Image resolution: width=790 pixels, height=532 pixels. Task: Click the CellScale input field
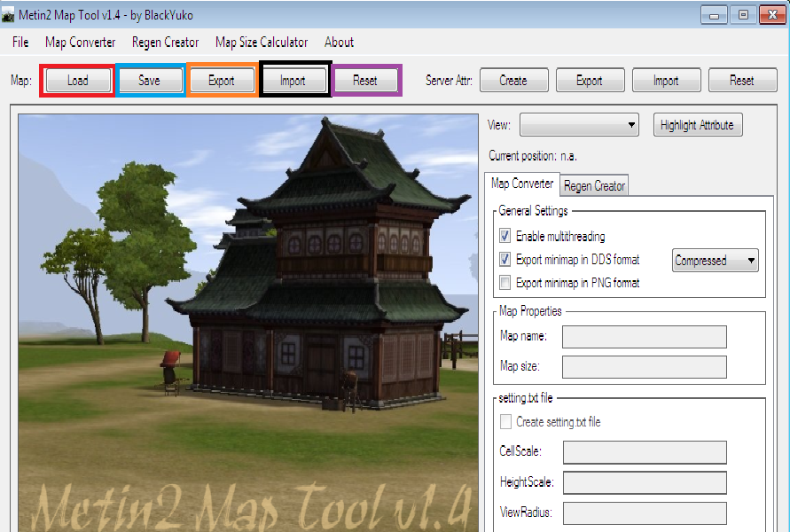(645, 452)
